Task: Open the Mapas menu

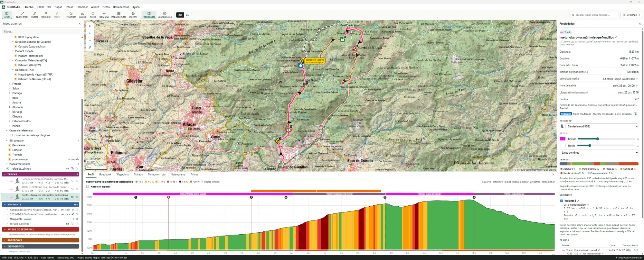Action: point(58,7)
